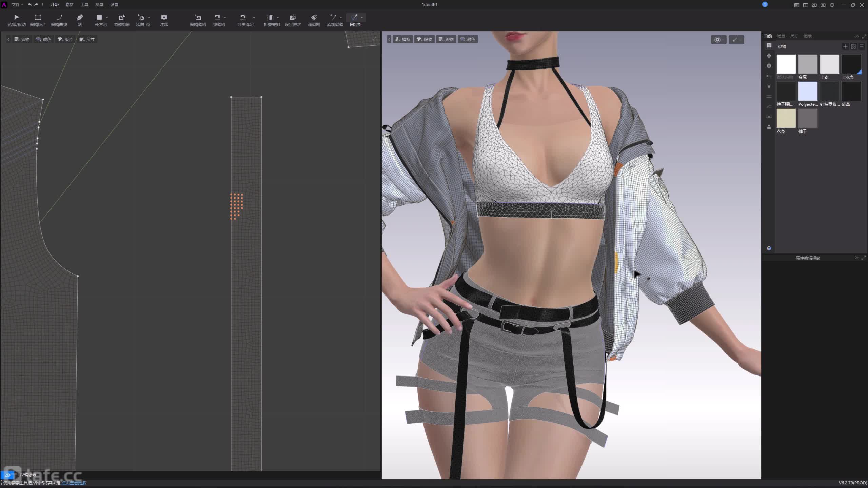Image resolution: width=868 pixels, height=488 pixels.
Task: Click the 2D mode button at bottom left
Action: click(x=7, y=475)
